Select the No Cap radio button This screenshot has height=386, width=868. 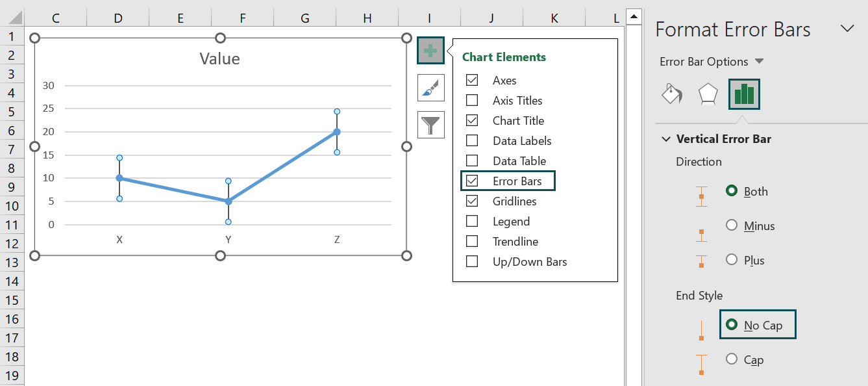732,324
